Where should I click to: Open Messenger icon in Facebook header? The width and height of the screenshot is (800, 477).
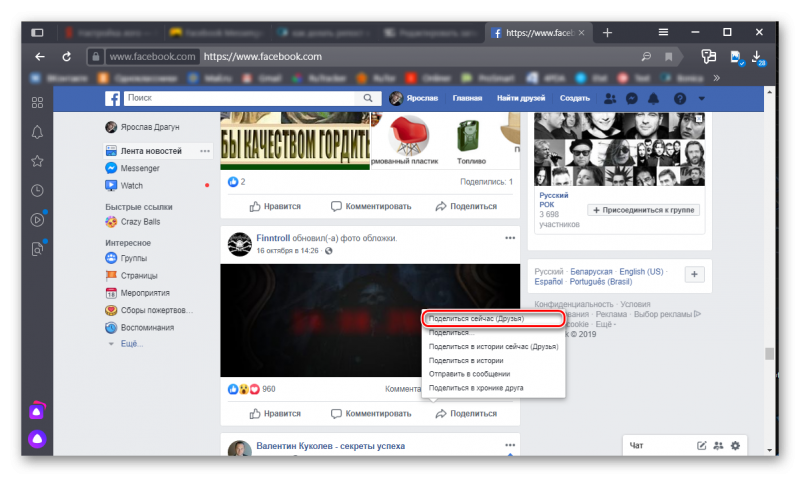point(632,98)
